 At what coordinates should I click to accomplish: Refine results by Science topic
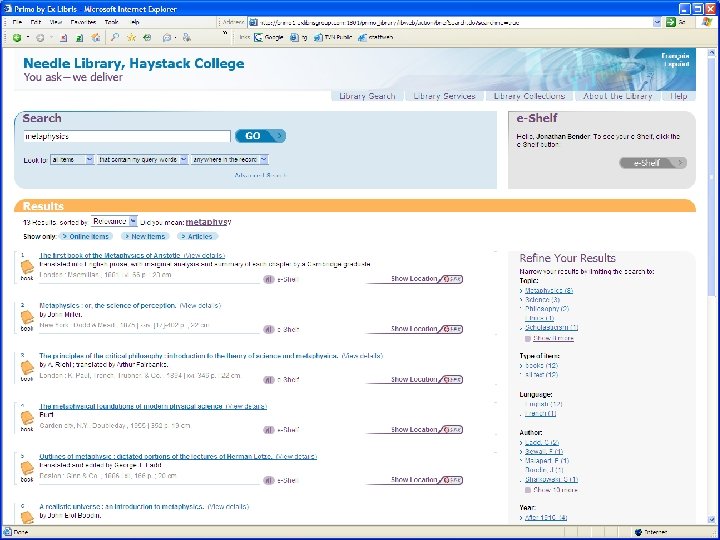pyautogui.click(x=542, y=300)
